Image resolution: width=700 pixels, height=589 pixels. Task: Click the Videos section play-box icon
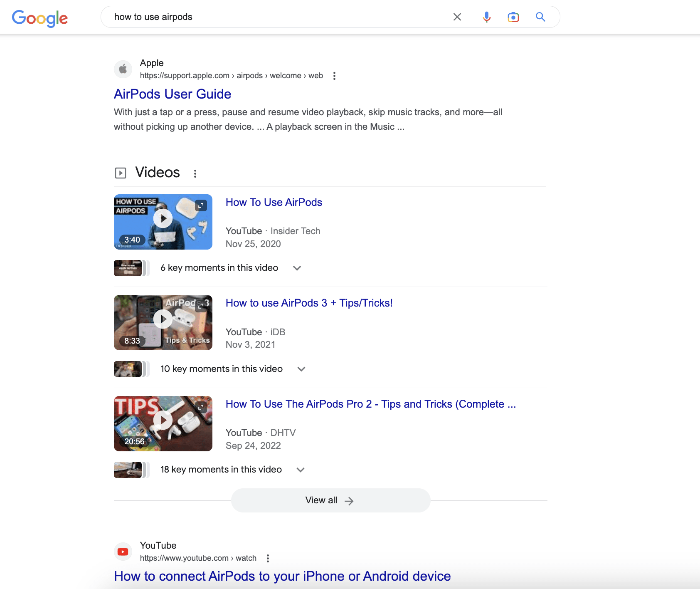(x=121, y=173)
